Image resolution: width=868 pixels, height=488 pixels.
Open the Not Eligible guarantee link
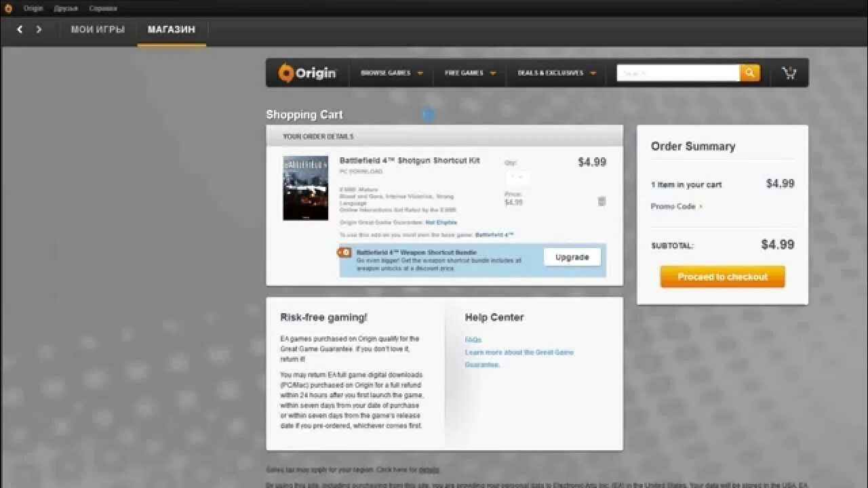pyautogui.click(x=441, y=222)
